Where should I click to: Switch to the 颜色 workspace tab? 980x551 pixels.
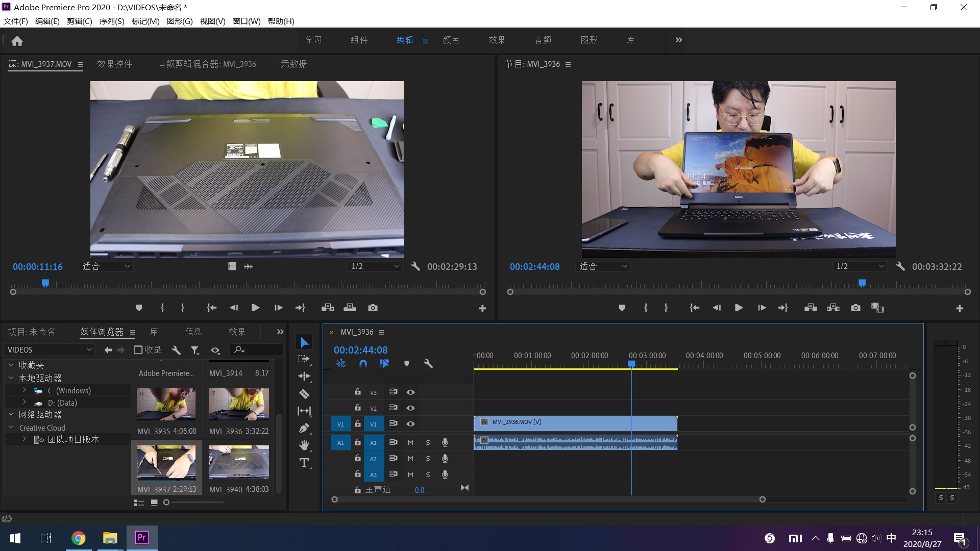(x=451, y=40)
